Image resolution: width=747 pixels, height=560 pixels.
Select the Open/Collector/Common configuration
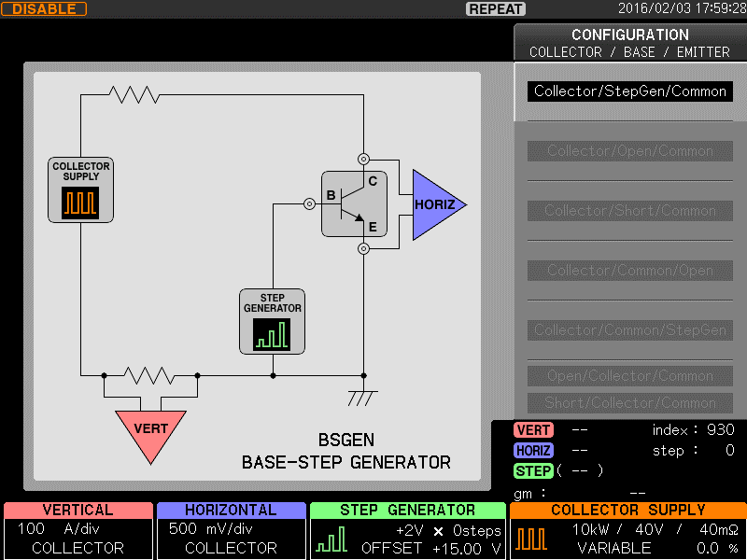(629, 376)
